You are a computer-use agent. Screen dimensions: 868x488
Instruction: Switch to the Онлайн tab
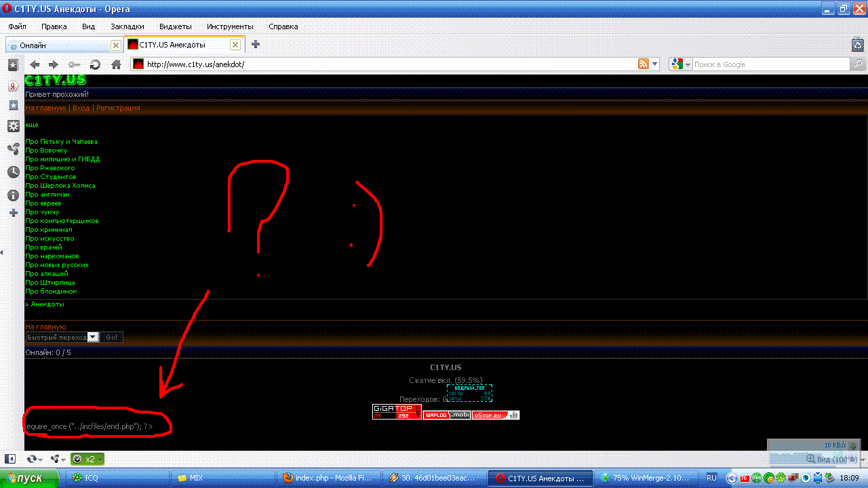[x=64, y=45]
